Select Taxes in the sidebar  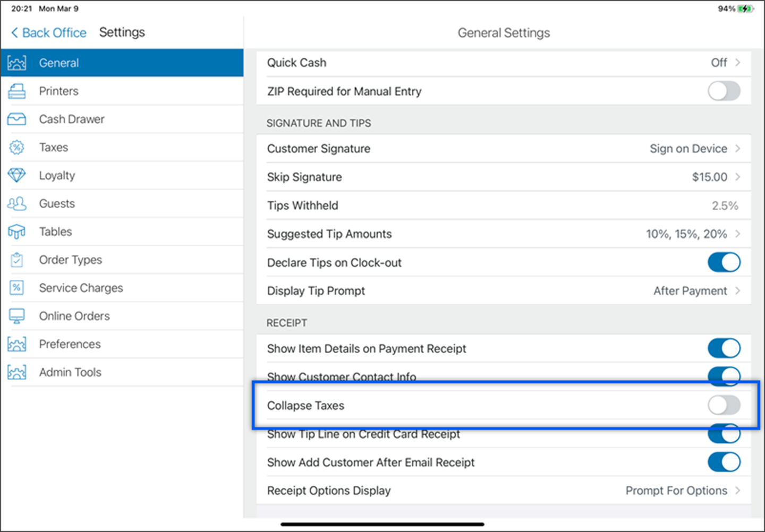(122, 147)
